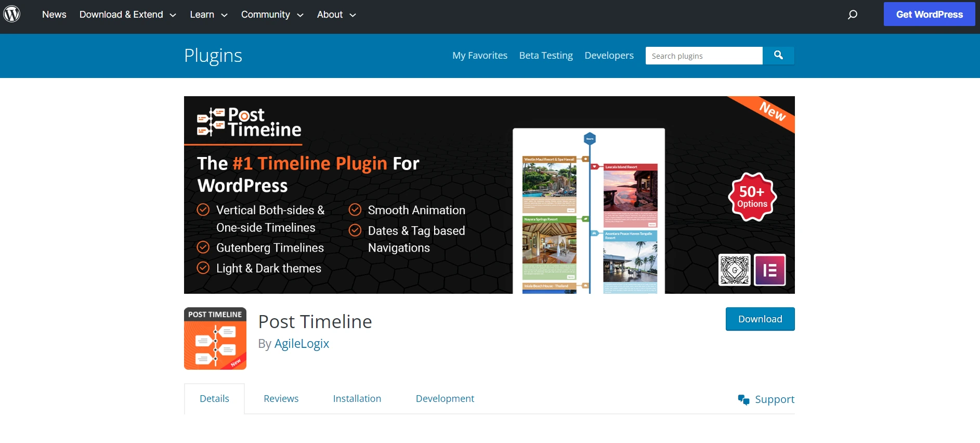Click the 50+ Options badge
The height and width of the screenshot is (443, 980).
[752, 197]
